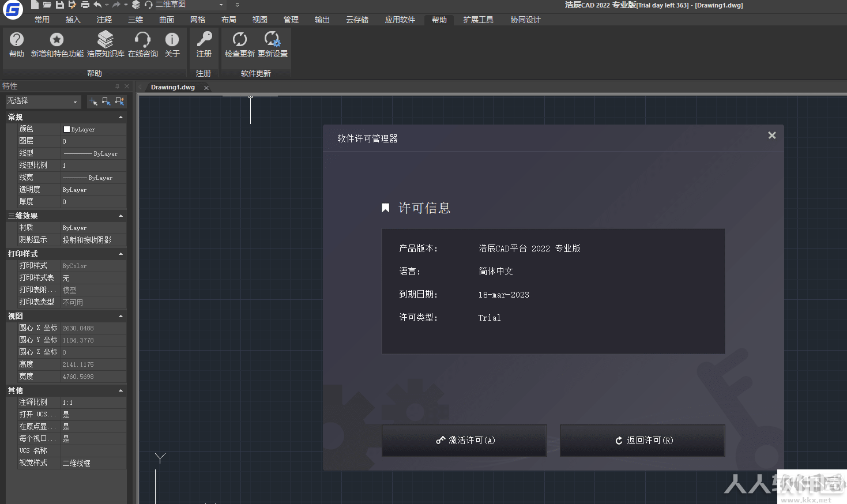Pin the 特性 properties panel
Viewport: 847px width, 504px height.
(117, 86)
